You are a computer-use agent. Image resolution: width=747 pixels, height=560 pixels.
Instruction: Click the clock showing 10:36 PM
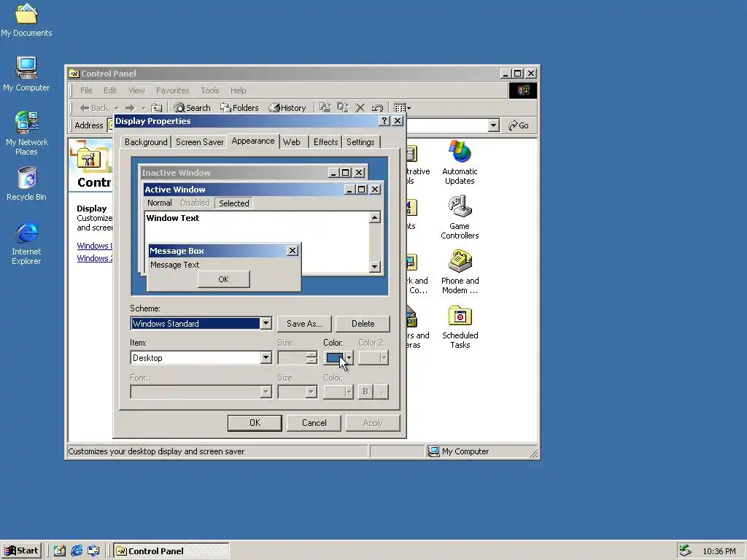pyautogui.click(x=719, y=551)
